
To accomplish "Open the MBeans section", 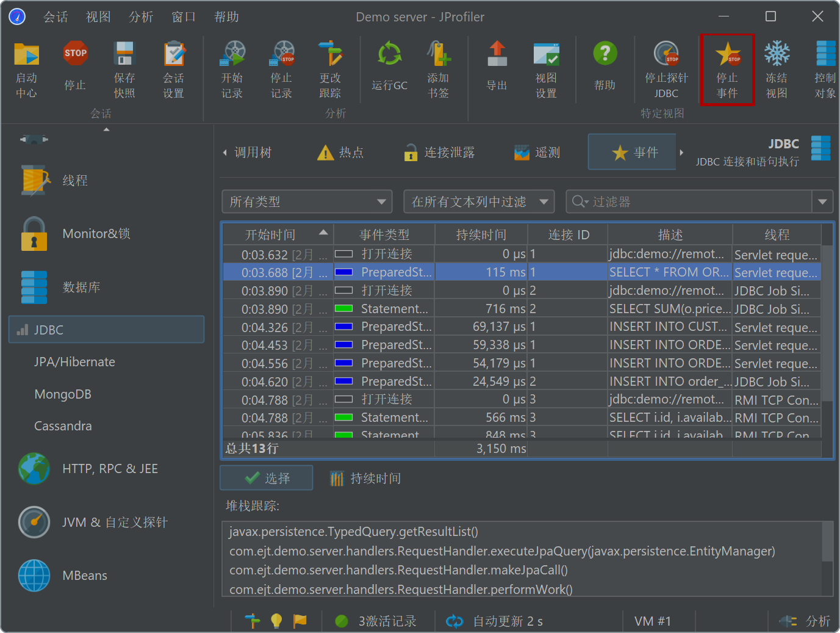I will [63, 576].
